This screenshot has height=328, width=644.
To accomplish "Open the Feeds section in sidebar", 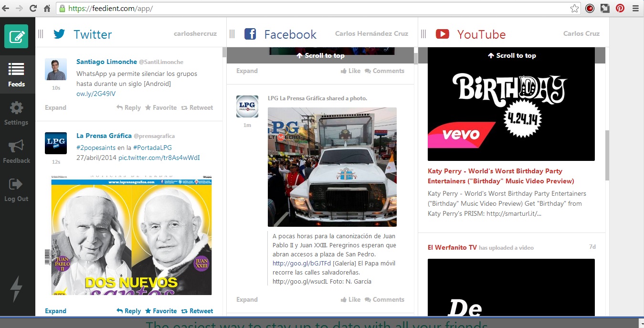I will pyautogui.click(x=16, y=75).
